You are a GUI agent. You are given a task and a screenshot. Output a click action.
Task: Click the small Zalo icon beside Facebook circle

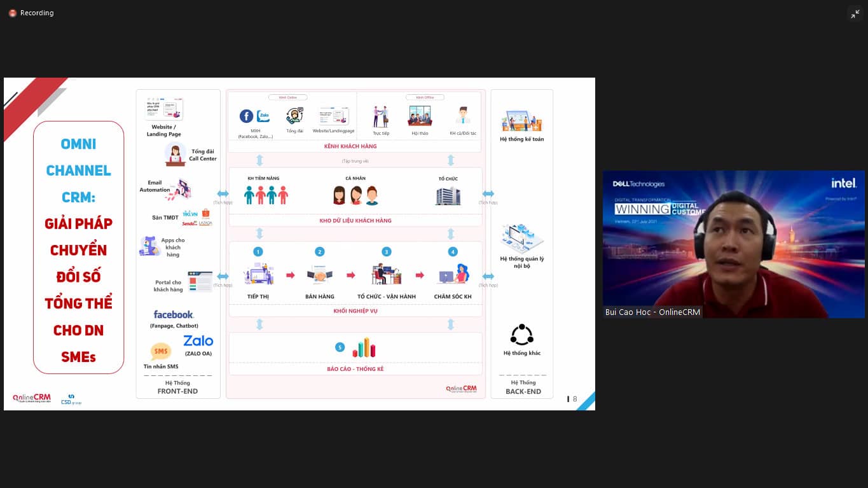point(263,116)
